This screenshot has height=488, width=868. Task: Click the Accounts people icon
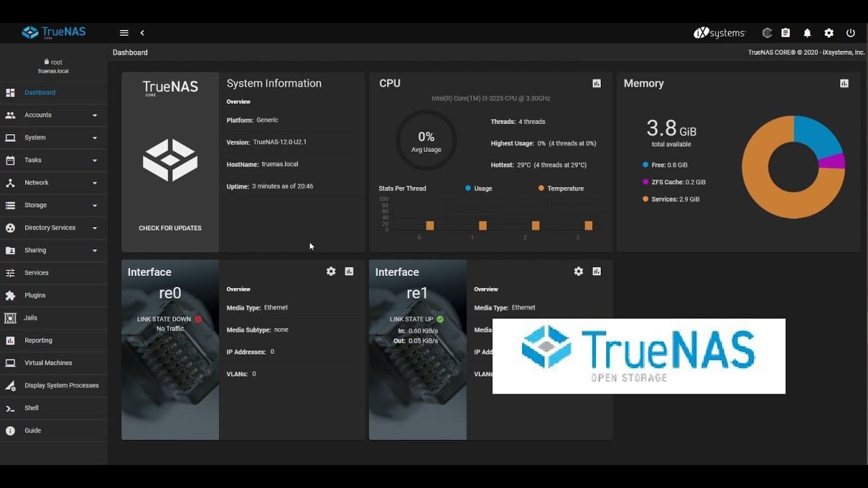pos(10,115)
